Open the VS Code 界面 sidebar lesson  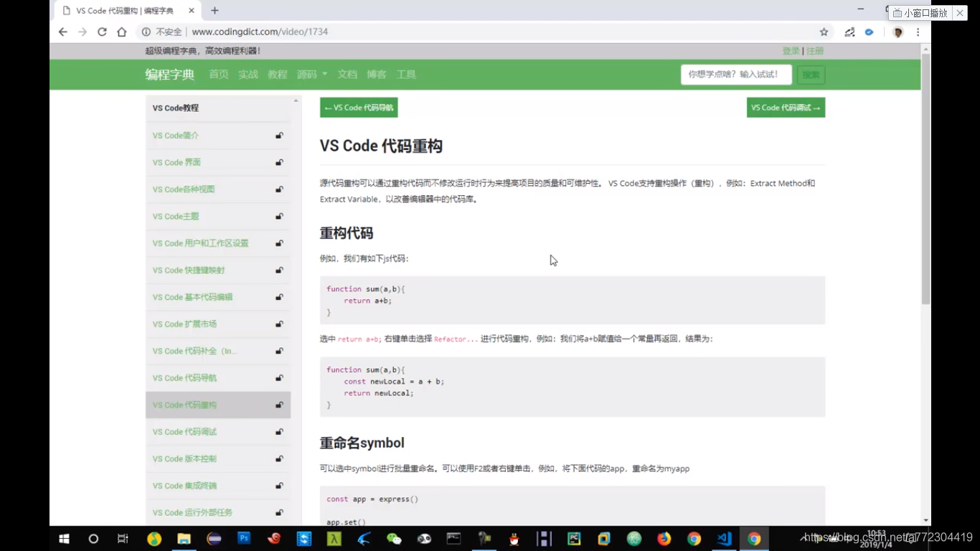click(176, 163)
